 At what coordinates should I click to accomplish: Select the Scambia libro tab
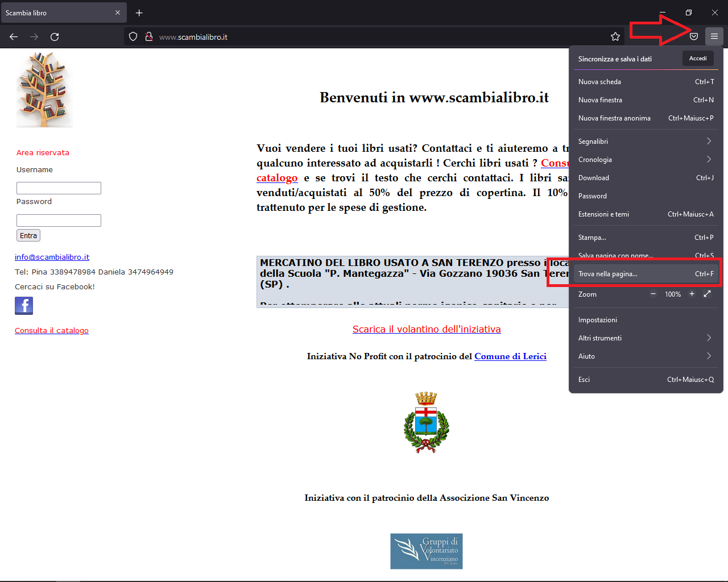63,13
